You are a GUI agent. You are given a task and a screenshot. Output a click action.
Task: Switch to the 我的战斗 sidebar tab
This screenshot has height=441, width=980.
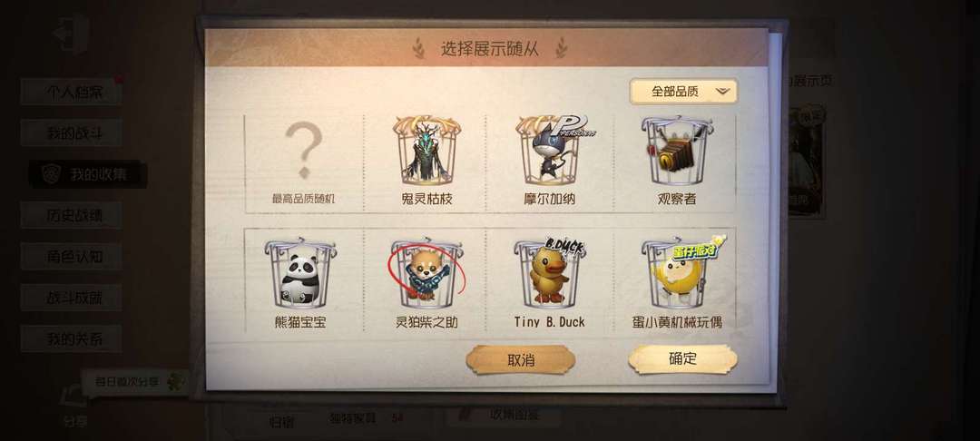tap(72, 133)
